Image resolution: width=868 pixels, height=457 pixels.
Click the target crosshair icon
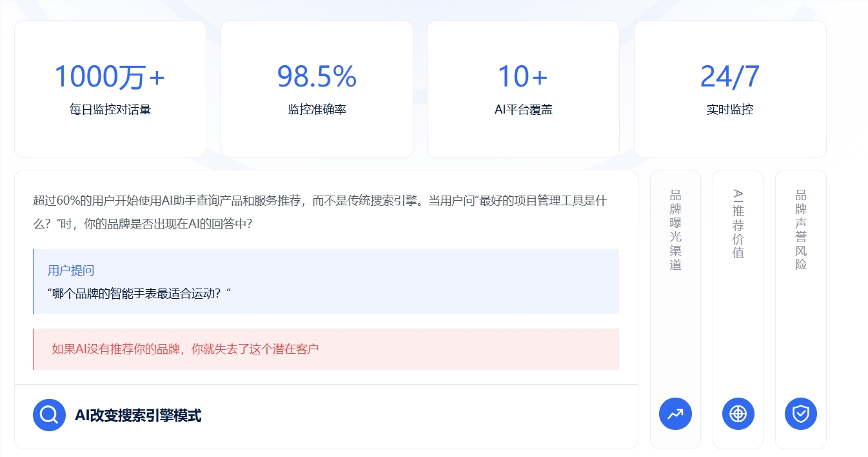[x=738, y=414]
